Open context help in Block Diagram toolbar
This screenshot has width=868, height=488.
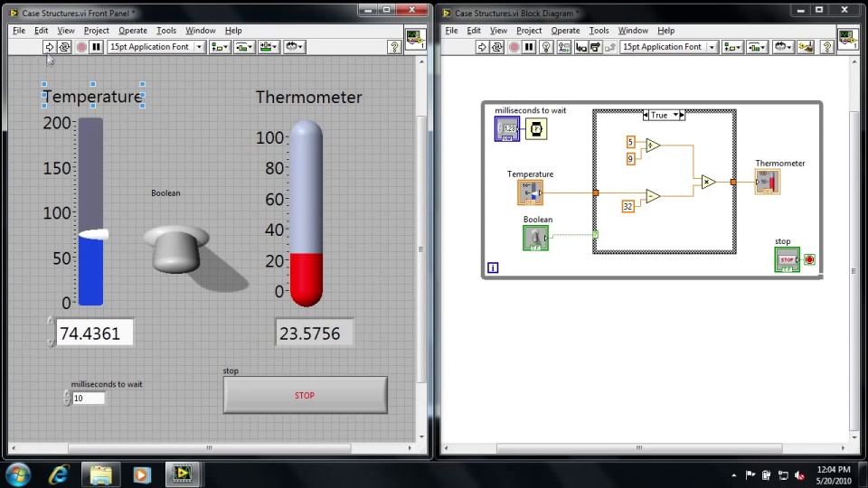827,47
